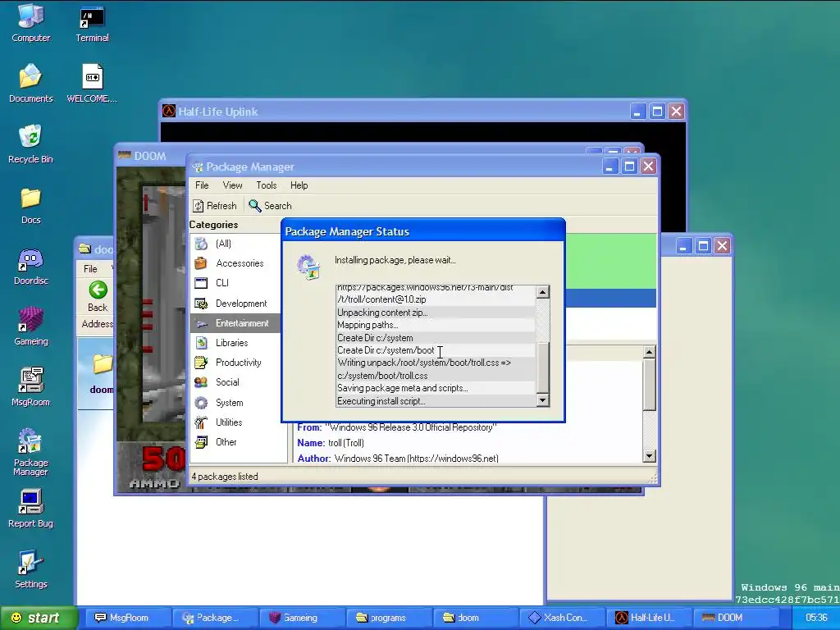Click the 'Saving package meta and scripts...' line
Image resolution: width=840 pixels, height=630 pixels.
pos(436,388)
